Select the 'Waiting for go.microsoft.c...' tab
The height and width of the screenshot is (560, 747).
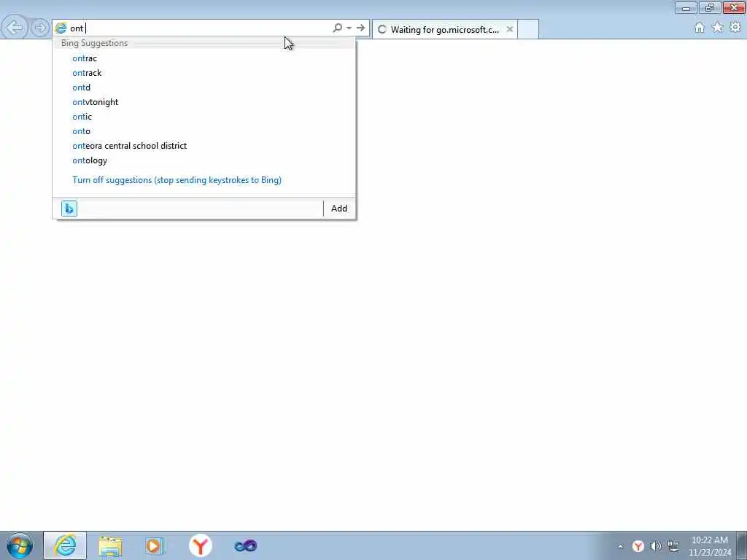pos(444,29)
